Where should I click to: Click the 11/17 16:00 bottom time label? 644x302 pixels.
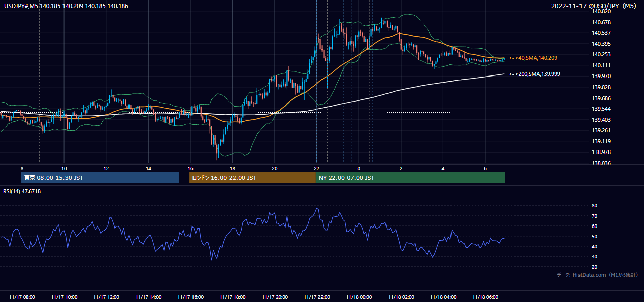click(190, 297)
